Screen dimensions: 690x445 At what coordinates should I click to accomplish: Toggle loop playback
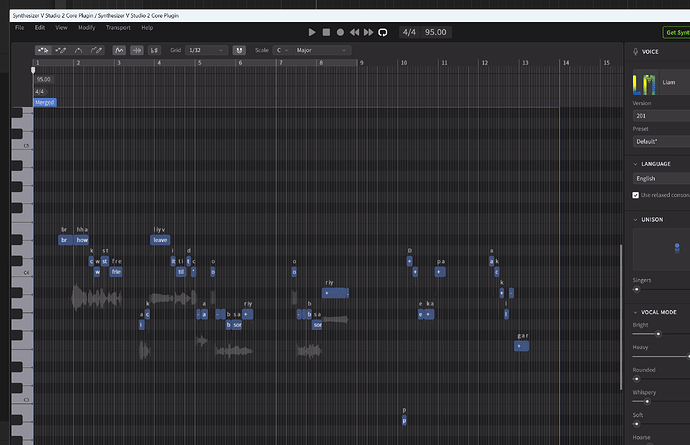coord(383,32)
